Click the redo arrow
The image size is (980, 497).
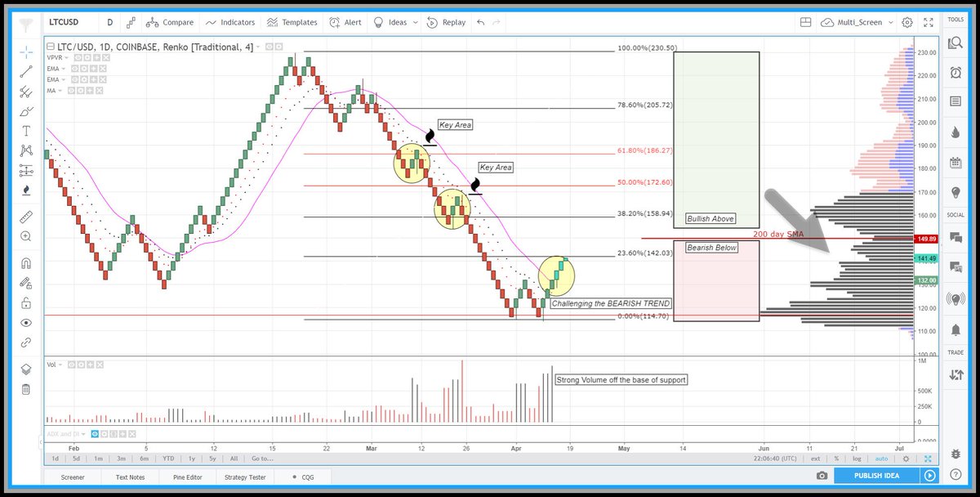(498, 22)
